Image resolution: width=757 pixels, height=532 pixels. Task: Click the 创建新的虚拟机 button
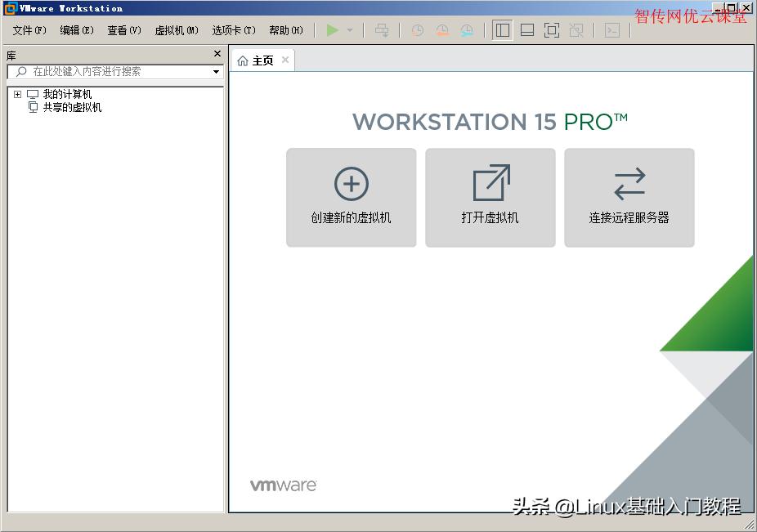tap(351, 198)
